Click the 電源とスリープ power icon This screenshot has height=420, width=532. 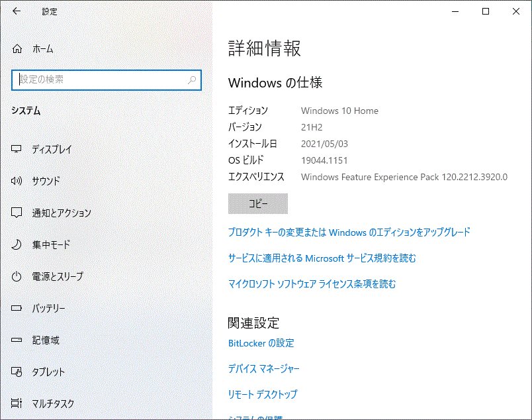coord(17,277)
